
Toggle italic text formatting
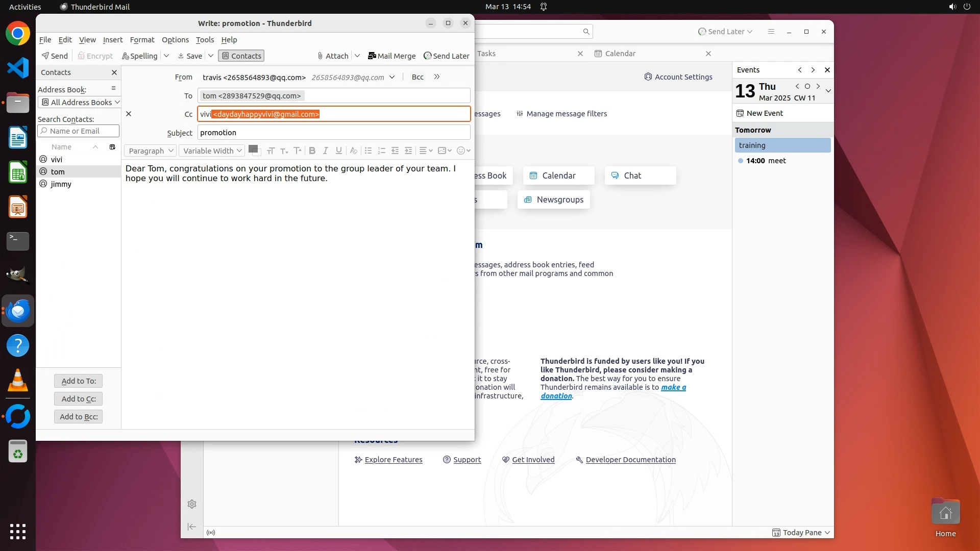click(325, 151)
